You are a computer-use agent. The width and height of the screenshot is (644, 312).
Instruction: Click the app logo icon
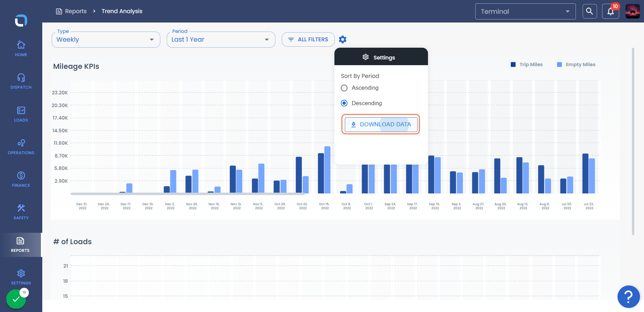(x=21, y=20)
